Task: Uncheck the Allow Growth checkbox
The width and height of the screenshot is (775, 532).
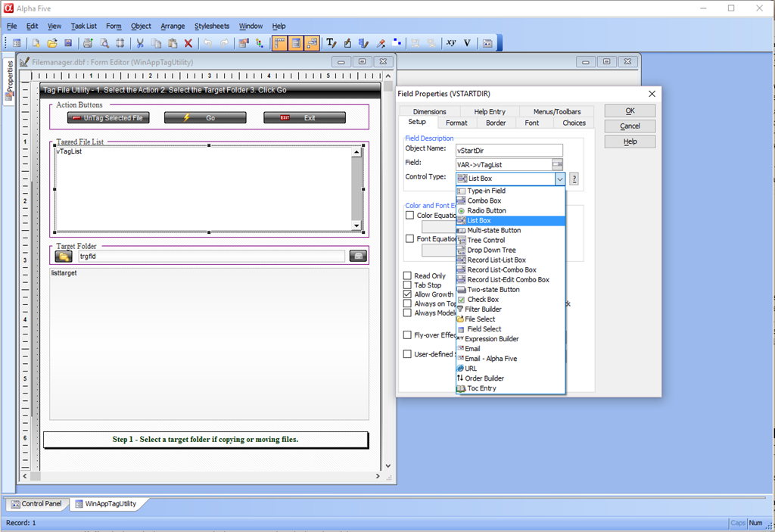Action: click(x=408, y=294)
